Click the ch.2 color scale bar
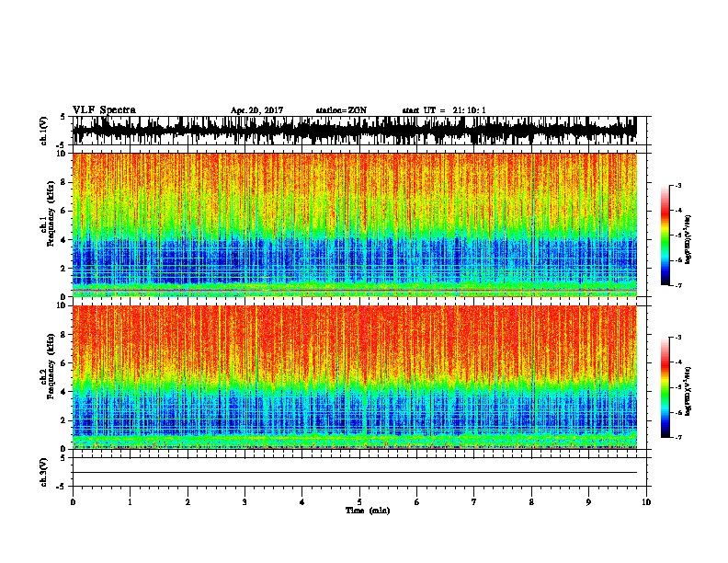Image resolution: width=728 pixels, height=563 pixels. pyautogui.click(x=665, y=387)
